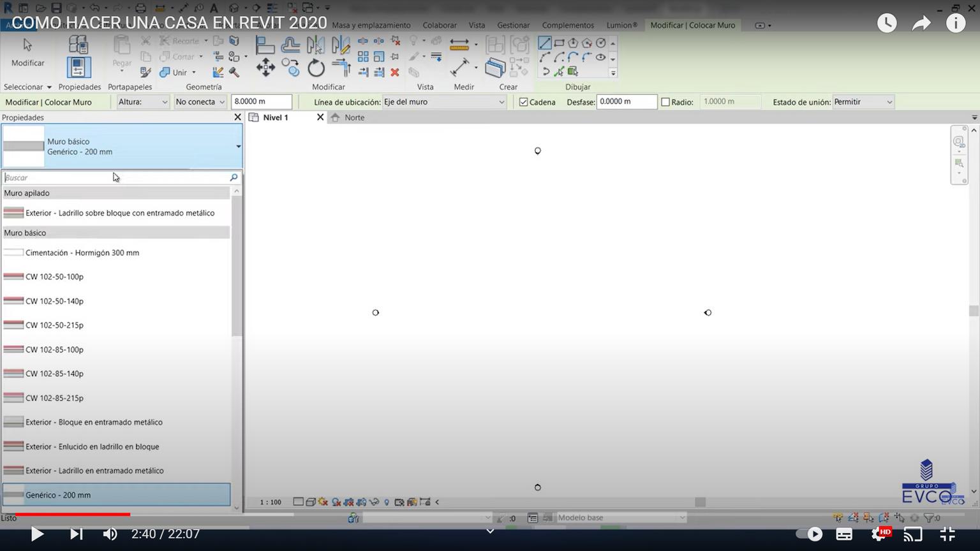Screen dimensions: 980x551
Task: Click the Unir join geometry icon
Action: coord(165,72)
